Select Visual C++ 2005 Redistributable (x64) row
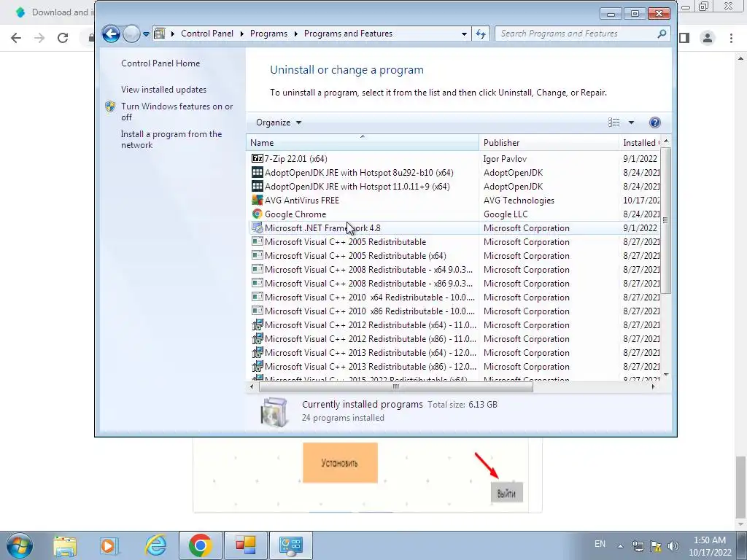This screenshot has height=560, width=747. pos(455,256)
